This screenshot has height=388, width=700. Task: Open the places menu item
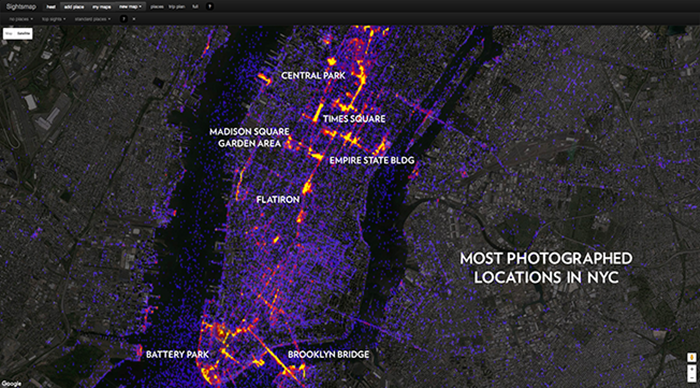[157, 7]
